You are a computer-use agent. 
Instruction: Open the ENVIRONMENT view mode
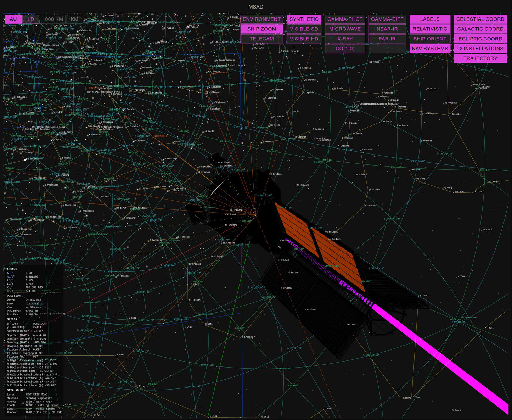tap(262, 19)
